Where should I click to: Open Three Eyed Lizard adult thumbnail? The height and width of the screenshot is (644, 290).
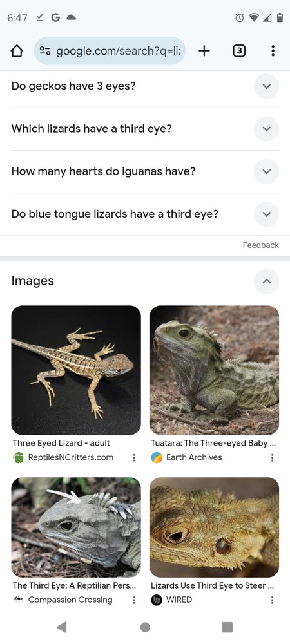[x=76, y=370]
